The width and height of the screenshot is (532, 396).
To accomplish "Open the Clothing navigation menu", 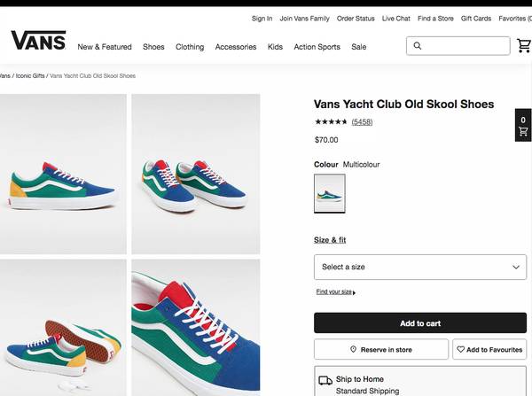I will tap(190, 47).
